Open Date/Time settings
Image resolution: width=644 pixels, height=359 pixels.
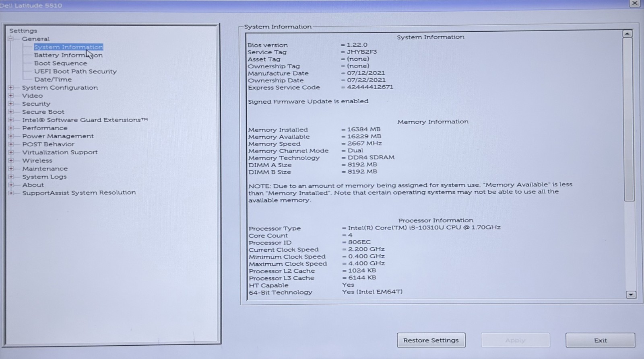[53, 80]
